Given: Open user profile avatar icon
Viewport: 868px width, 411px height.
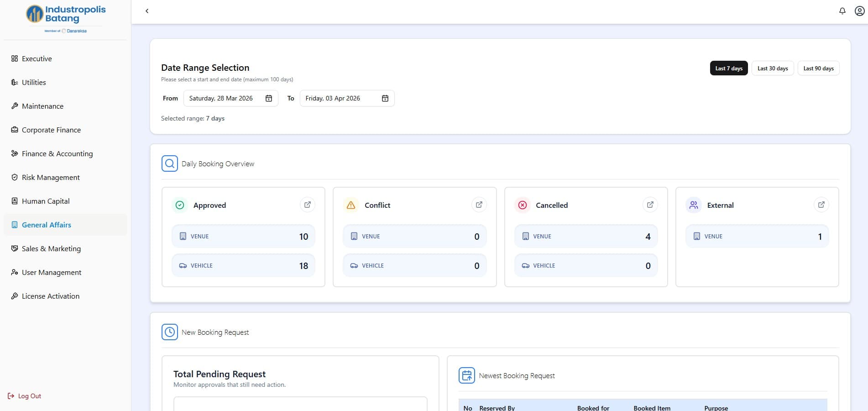Looking at the screenshot, I should (x=859, y=11).
